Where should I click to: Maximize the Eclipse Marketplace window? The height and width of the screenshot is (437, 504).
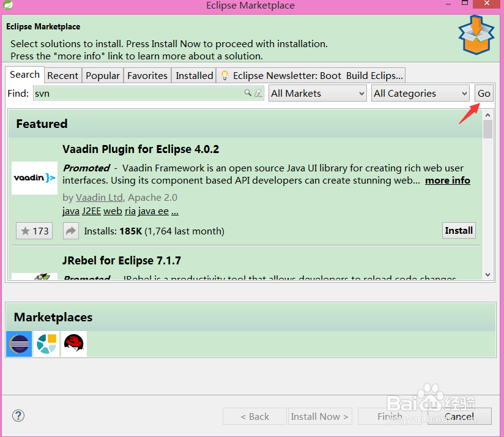click(x=464, y=3)
